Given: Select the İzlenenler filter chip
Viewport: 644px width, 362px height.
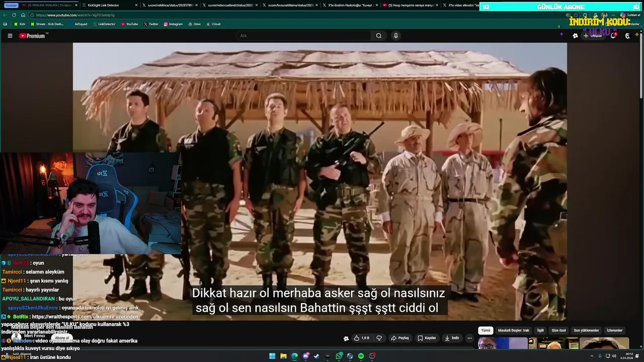Looking at the screenshot, I should [x=614, y=330].
